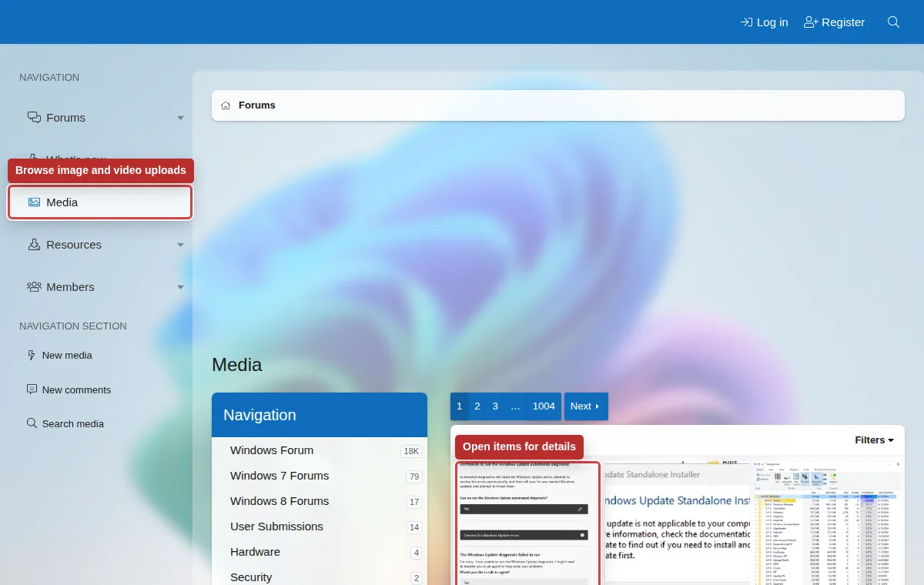Screen dimensions: 924x585
Task: Expand the Forums sidebar submenu arrow
Action: click(x=181, y=118)
